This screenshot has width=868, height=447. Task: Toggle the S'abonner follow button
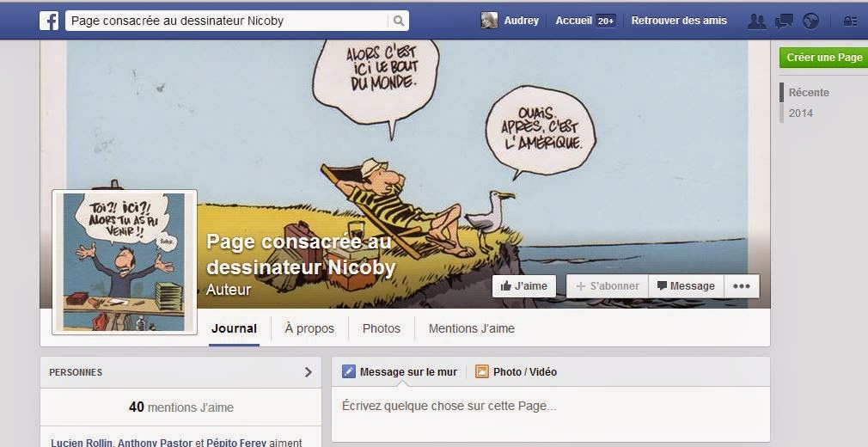click(608, 286)
